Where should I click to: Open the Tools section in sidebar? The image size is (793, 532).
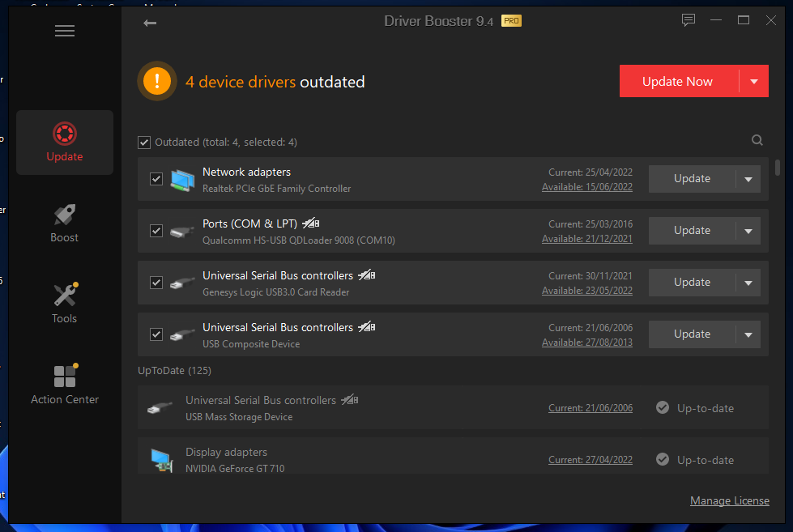coord(65,304)
